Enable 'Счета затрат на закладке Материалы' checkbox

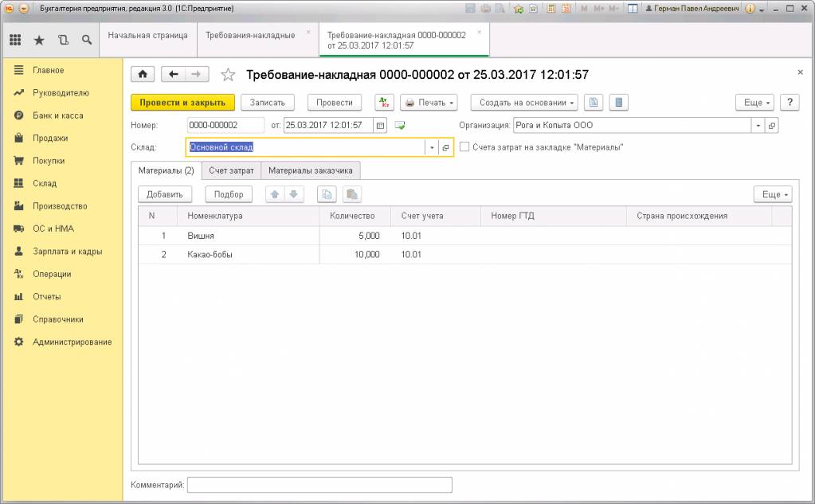(x=464, y=147)
